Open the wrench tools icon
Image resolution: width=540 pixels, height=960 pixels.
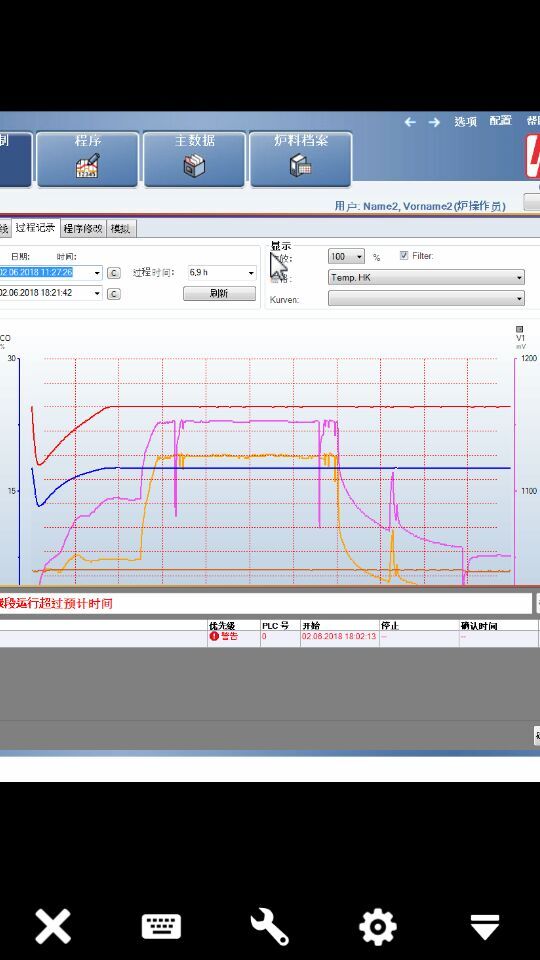tap(269, 926)
